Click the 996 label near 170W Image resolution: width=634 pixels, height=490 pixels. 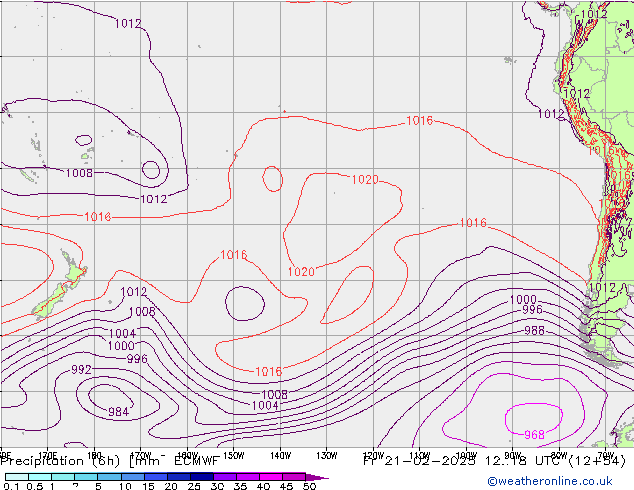[x=137, y=359]
